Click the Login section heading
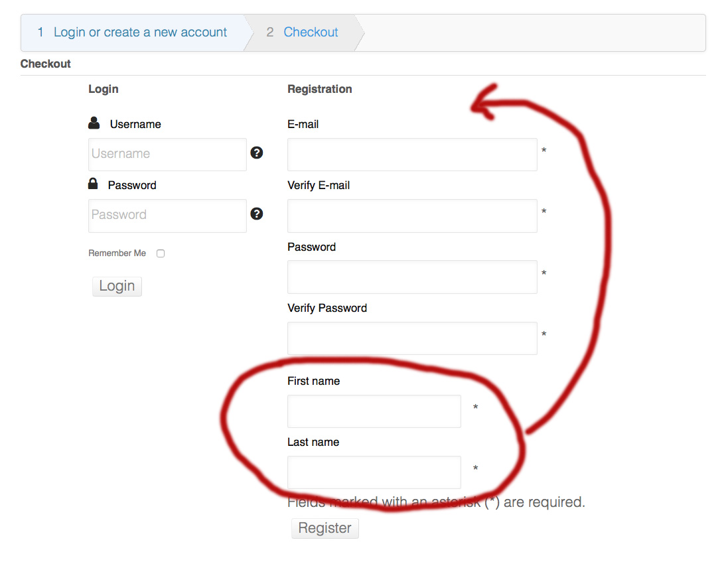The height and width of the screenshot is (564, 728). 103,89
